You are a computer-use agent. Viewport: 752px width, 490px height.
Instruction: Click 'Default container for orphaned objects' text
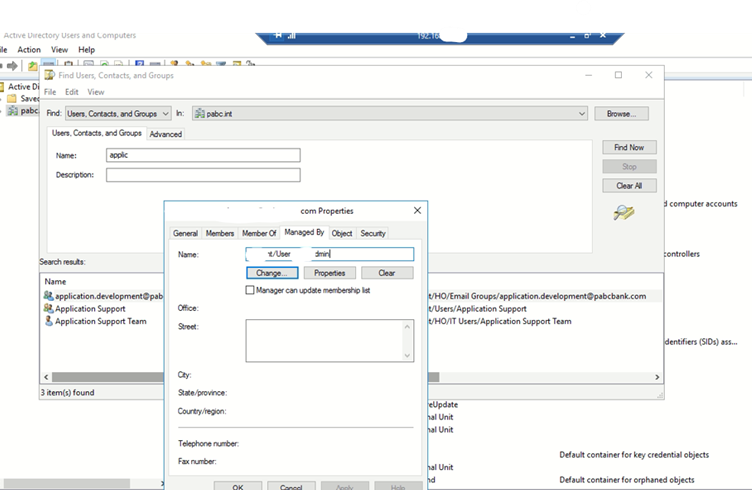click(x=627, y=479)
